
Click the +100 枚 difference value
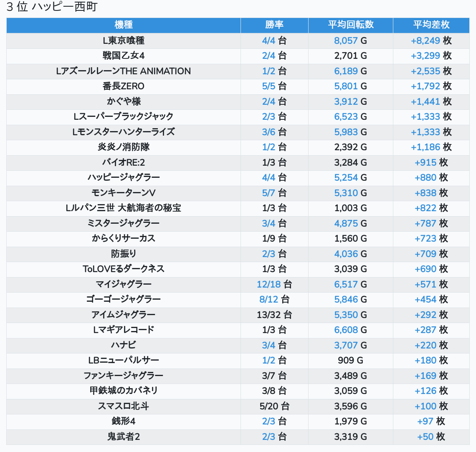pyautogui.click(x=431, y=406)
